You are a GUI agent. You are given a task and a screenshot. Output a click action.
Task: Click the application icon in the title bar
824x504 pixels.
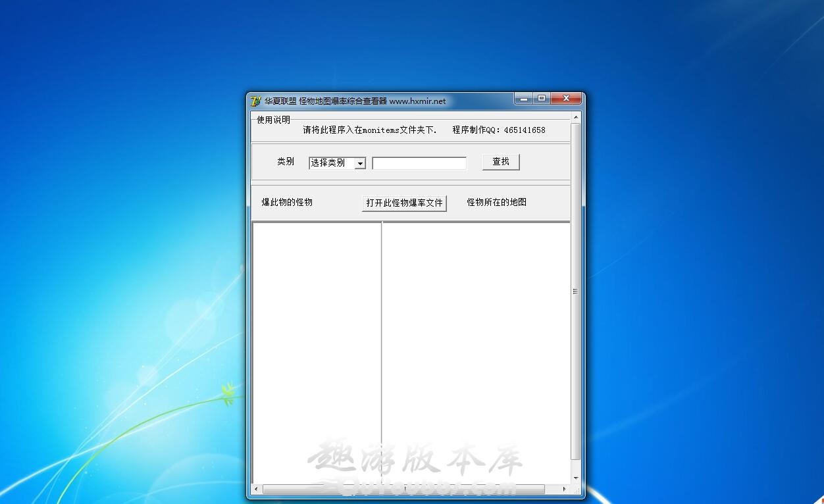[256, 101]
